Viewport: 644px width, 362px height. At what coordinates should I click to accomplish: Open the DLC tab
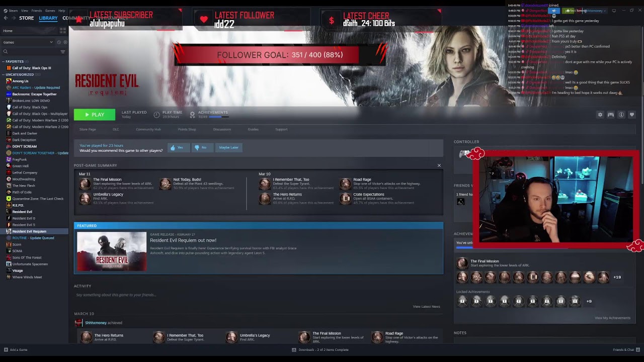116,129
